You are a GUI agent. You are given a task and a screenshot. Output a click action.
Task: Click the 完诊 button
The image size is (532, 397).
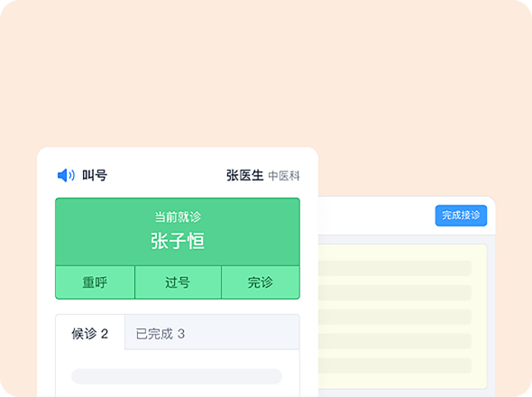pos(261,282)
